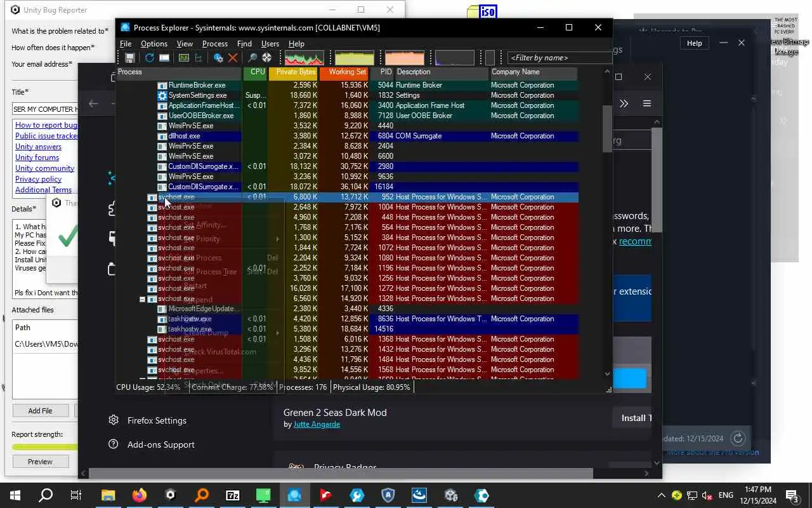Open the I/O history mini graph
Screen dimensions: 812x508
[x=455, y=58]
